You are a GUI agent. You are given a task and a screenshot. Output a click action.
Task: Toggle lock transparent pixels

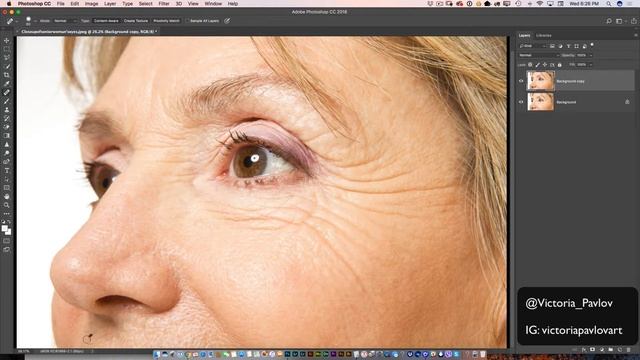(530, 64)
